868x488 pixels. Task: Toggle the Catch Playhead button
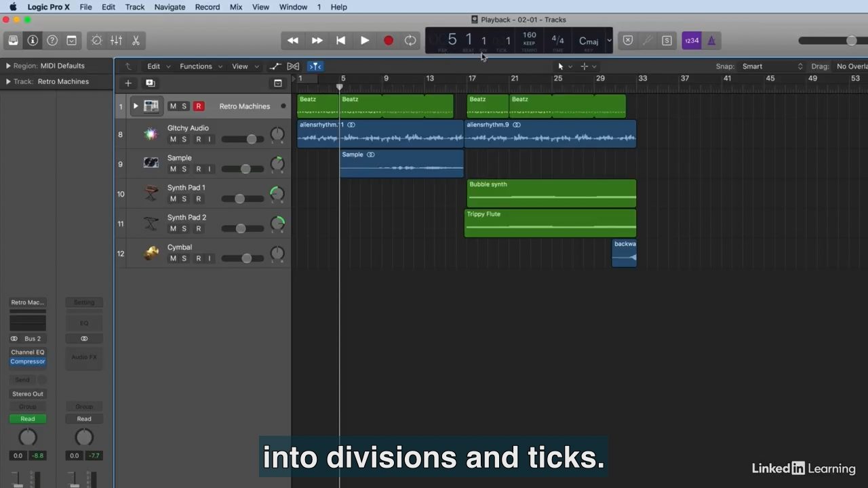315,66
